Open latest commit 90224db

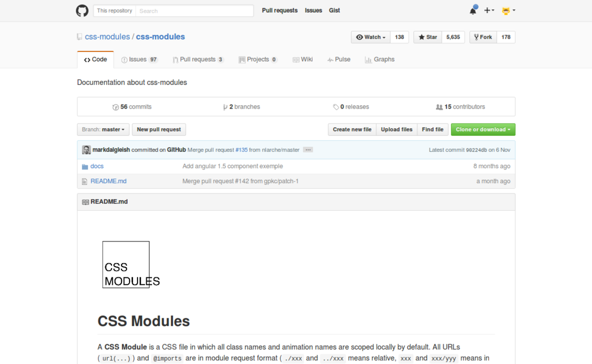[476, 150]
